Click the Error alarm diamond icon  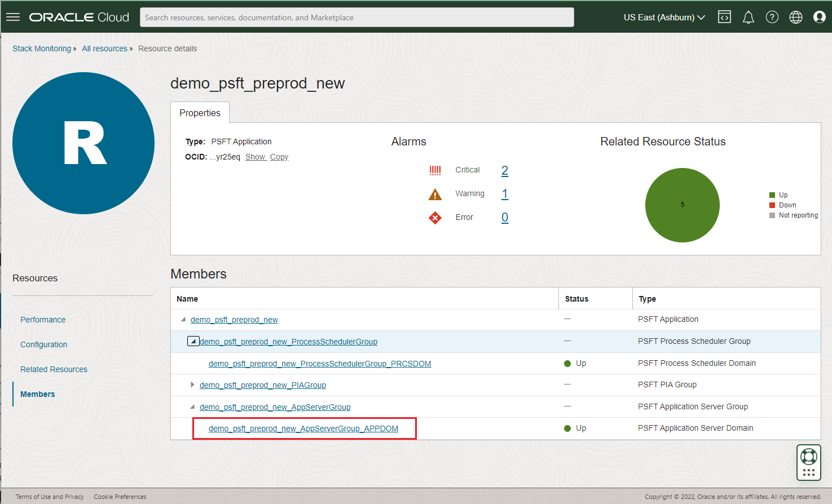point(435,217)
